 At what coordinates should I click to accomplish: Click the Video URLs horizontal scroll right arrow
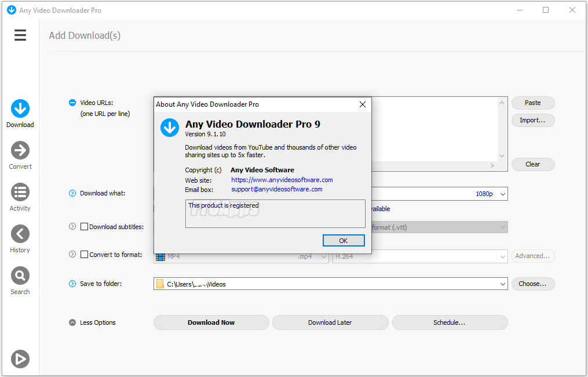492,166
